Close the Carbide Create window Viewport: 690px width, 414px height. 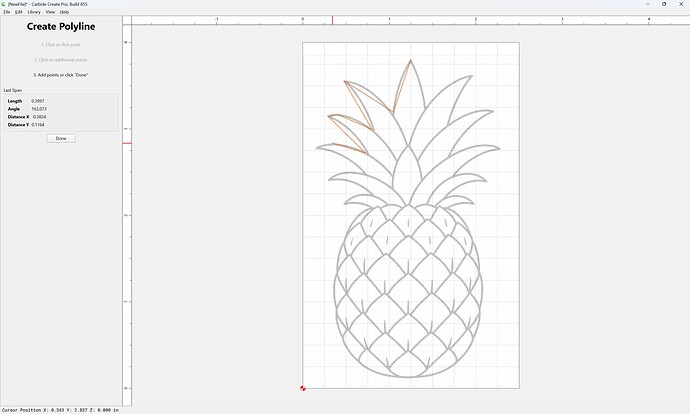coord(681,4)
